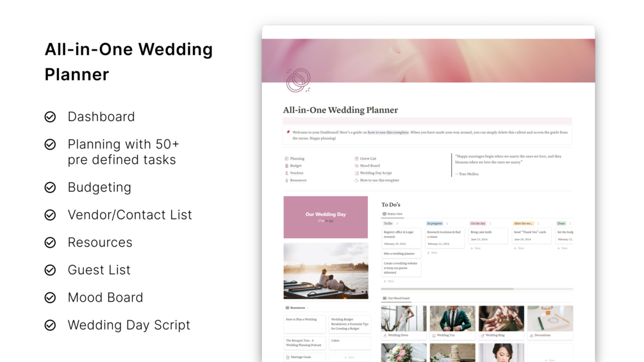Open the 'Create a wedding website' card

click(x=401, y=268)
